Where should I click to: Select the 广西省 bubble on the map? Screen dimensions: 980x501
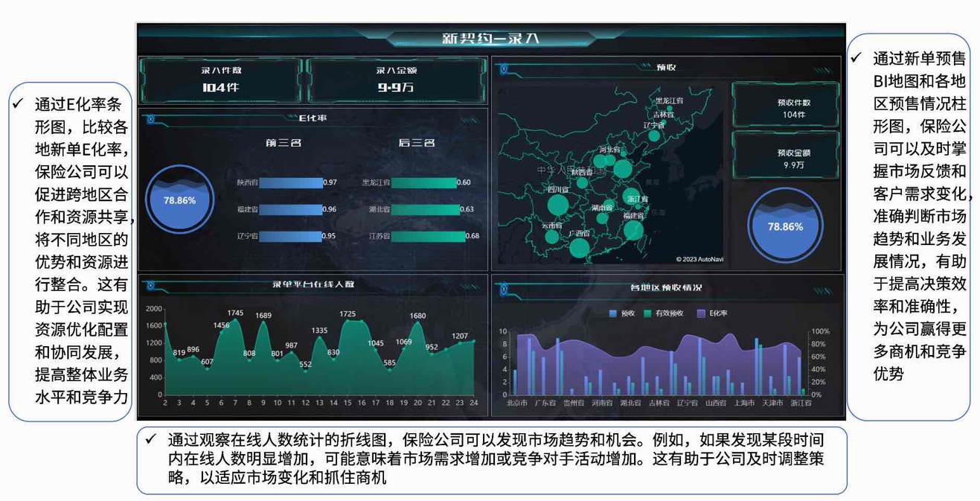pos(579,247)
